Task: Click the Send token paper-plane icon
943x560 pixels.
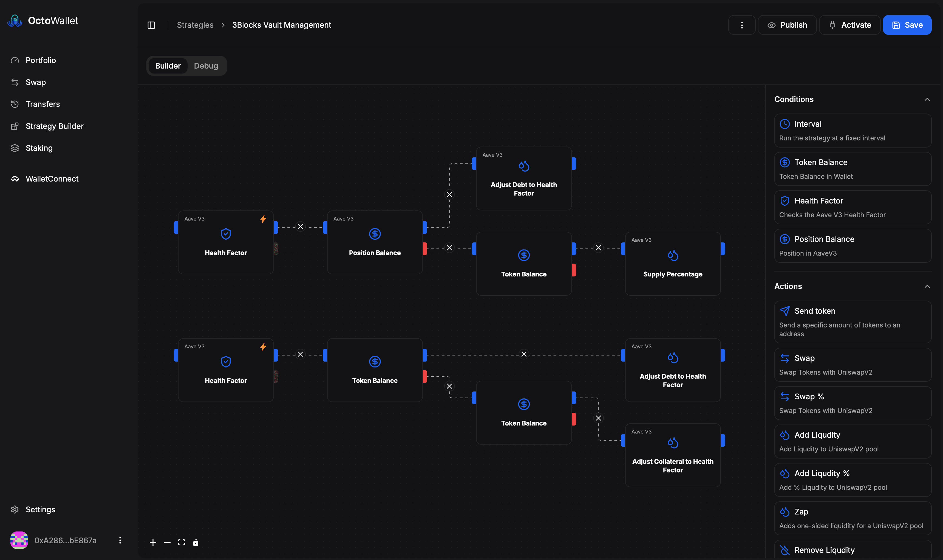Action: pyautogui.click(x=785, y=311)
